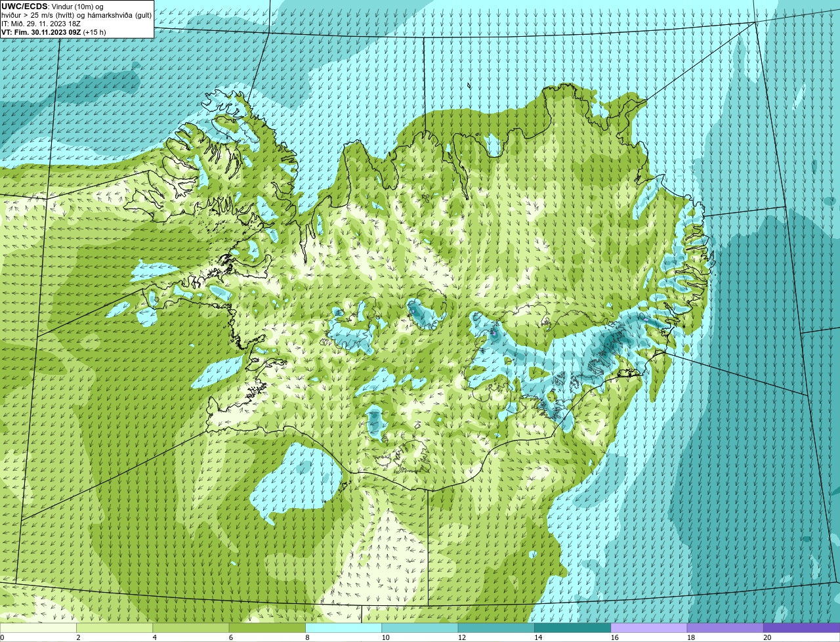Select the 'IT: Mið. 29. 11. 2023 18Z' line
This screenshot has width=840, height=642.
click(41, 24)
